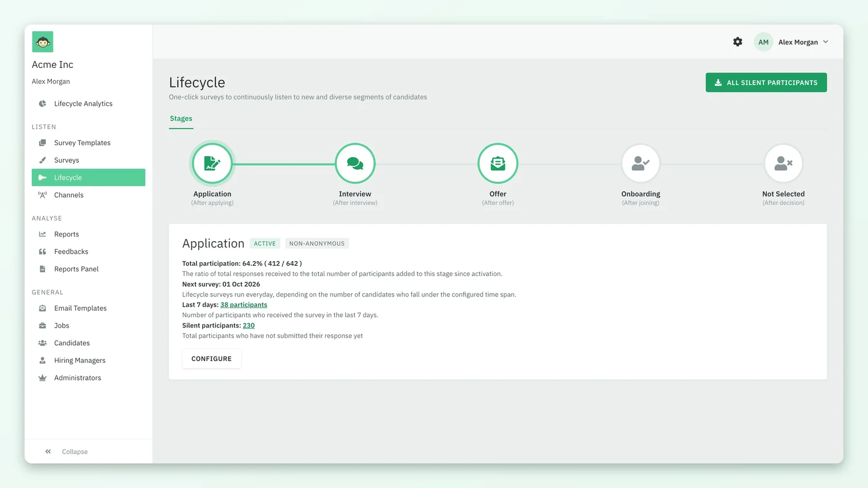
Task: Click the Lifecycle flag icon in sidebar
Action: [42, 178]
